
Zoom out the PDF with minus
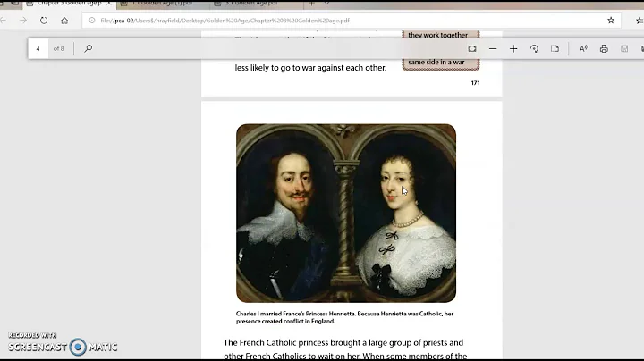coord(493,49)
